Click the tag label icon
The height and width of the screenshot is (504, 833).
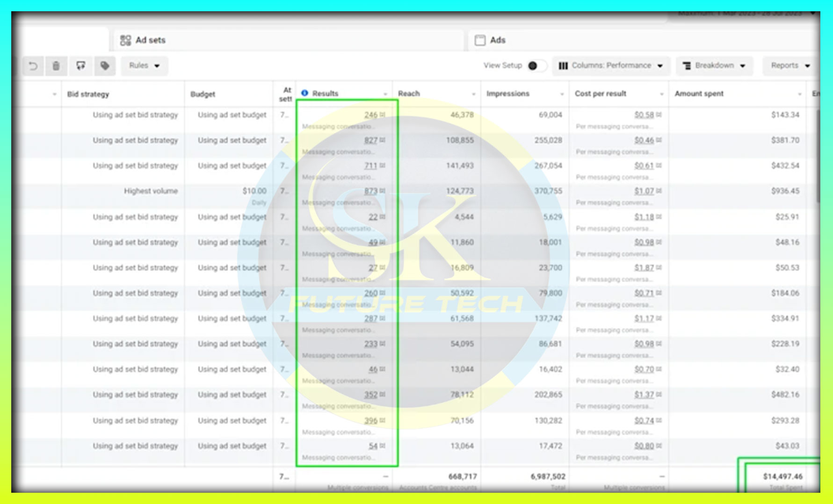(105, 66)
